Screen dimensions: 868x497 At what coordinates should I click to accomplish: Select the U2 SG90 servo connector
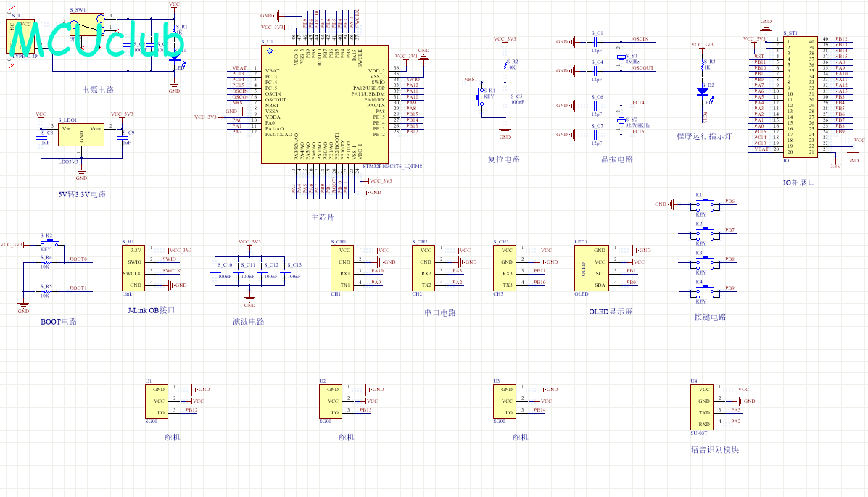(x=331, y=401)
